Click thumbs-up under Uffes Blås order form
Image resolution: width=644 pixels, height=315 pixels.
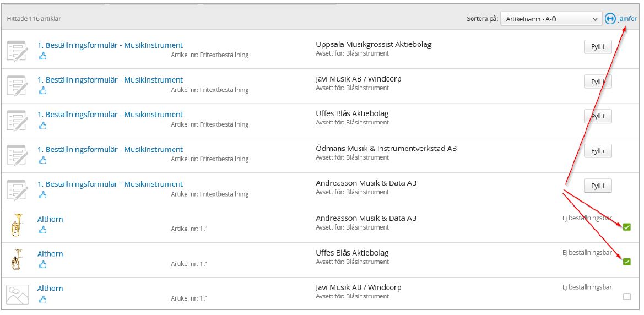click(43, 125)
